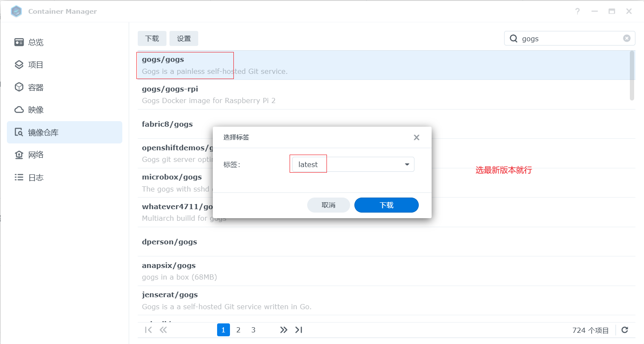Open 映像 image section
The width and height of the screenshot is (644, 344).
[x=64, y=110]
